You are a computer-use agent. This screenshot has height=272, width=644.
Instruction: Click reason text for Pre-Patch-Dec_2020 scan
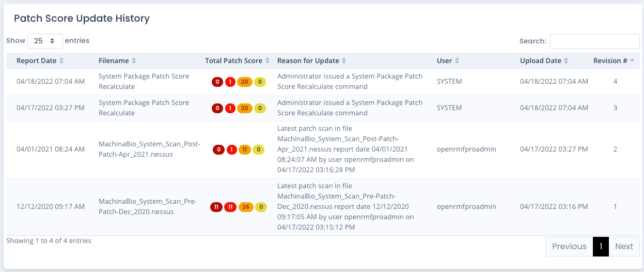pyautogui.click(x=345, y=207)
